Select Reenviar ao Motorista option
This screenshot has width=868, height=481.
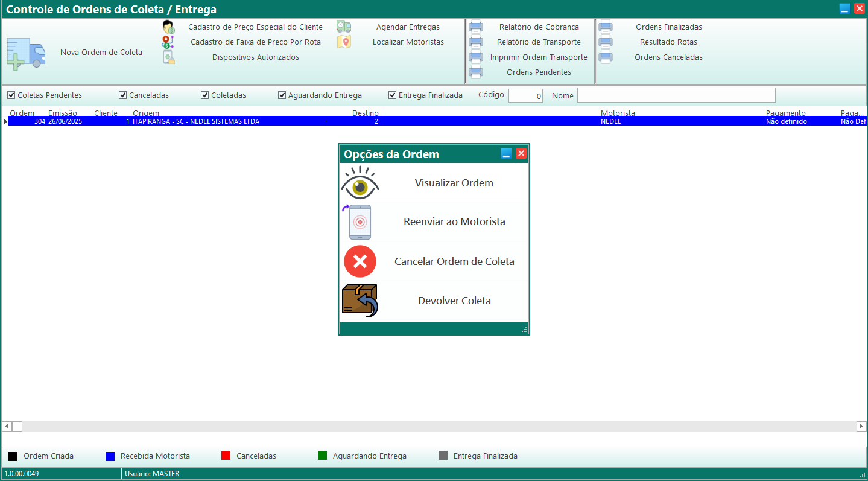pos(454,222)
